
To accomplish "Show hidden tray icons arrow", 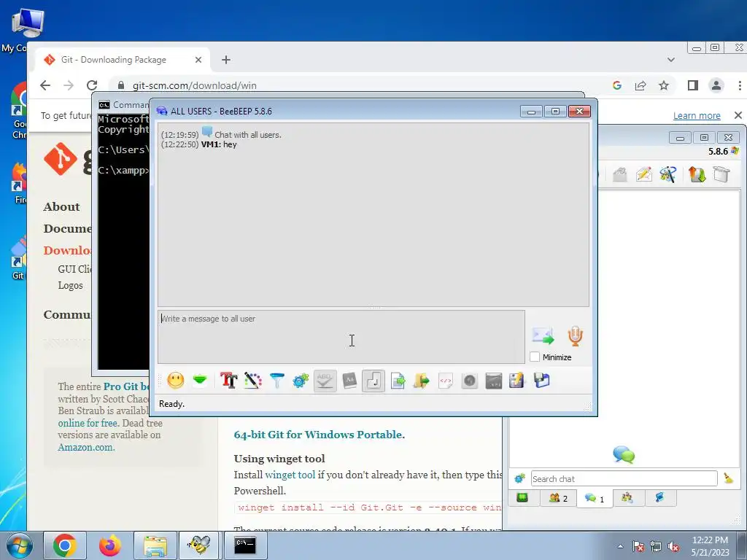I will (x=620, y=546).
